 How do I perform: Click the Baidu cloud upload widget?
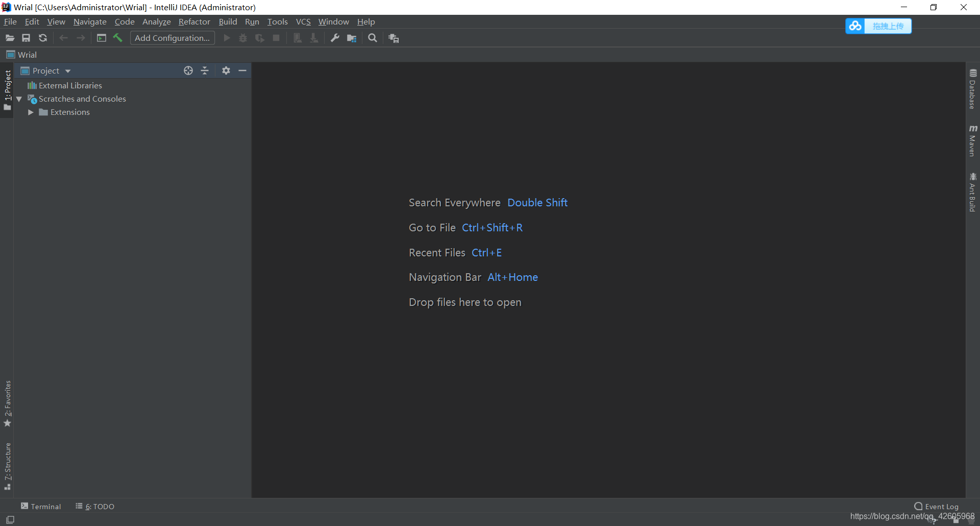pyautogui.click(x=878, y=26)
